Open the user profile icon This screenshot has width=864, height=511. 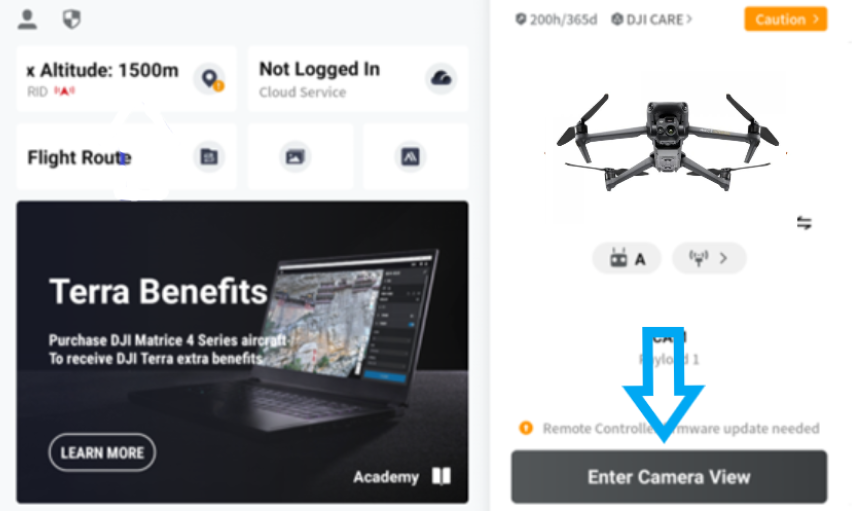27,19
